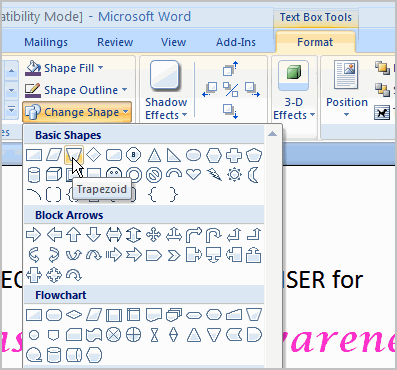Click the Change Shape button
Viewport: 397px width, 370px height.
[77, 112]
